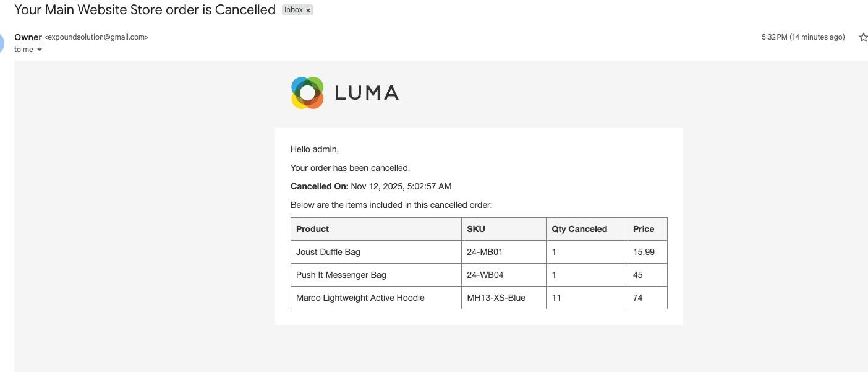
Task: Click the Price column header
Action: click(x=643, y=229)
